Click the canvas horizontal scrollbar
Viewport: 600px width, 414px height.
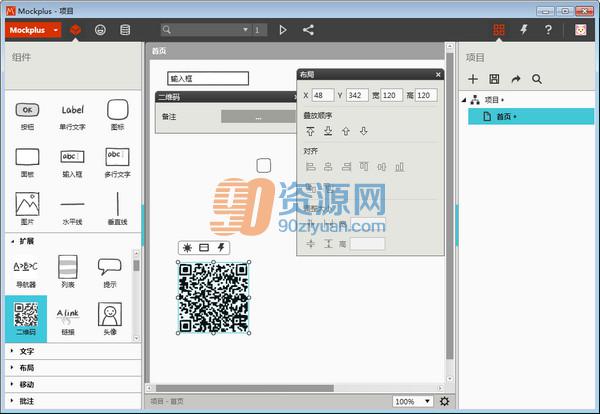click(245, 388)
